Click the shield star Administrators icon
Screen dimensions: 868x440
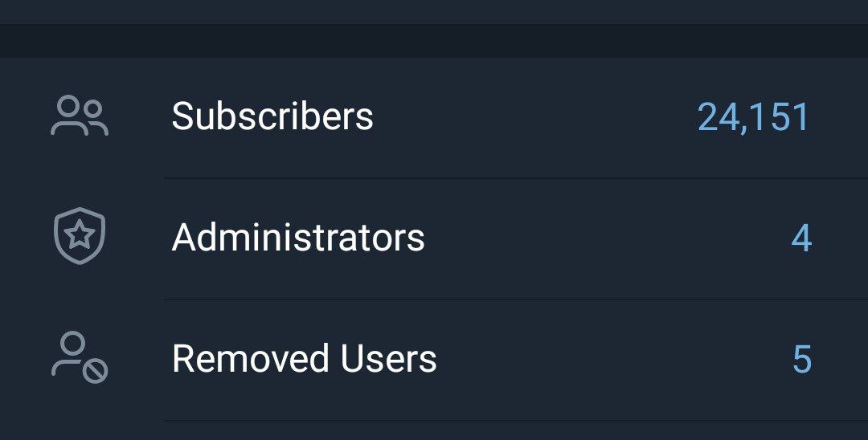coord(80,238)
